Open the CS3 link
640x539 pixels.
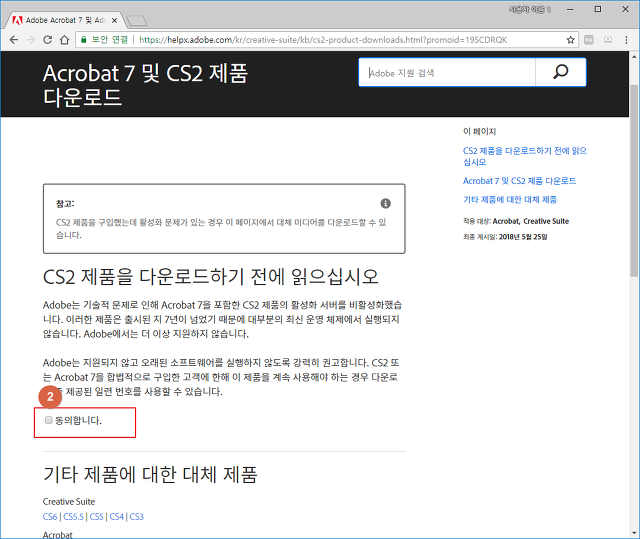137,517
